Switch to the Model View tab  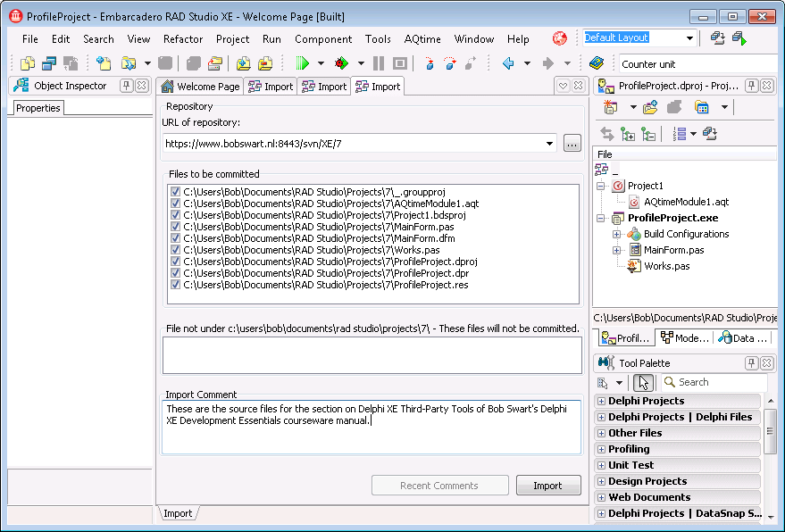coord(685,338)
